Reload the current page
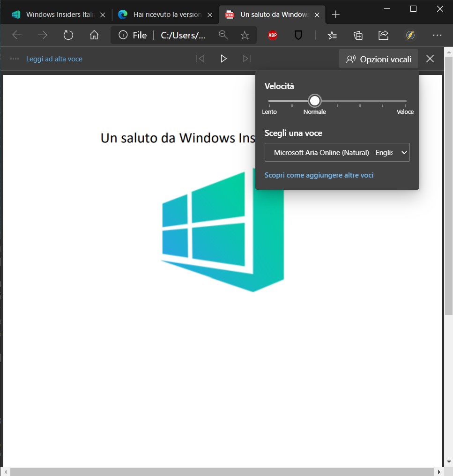 [x=68, y=35]
